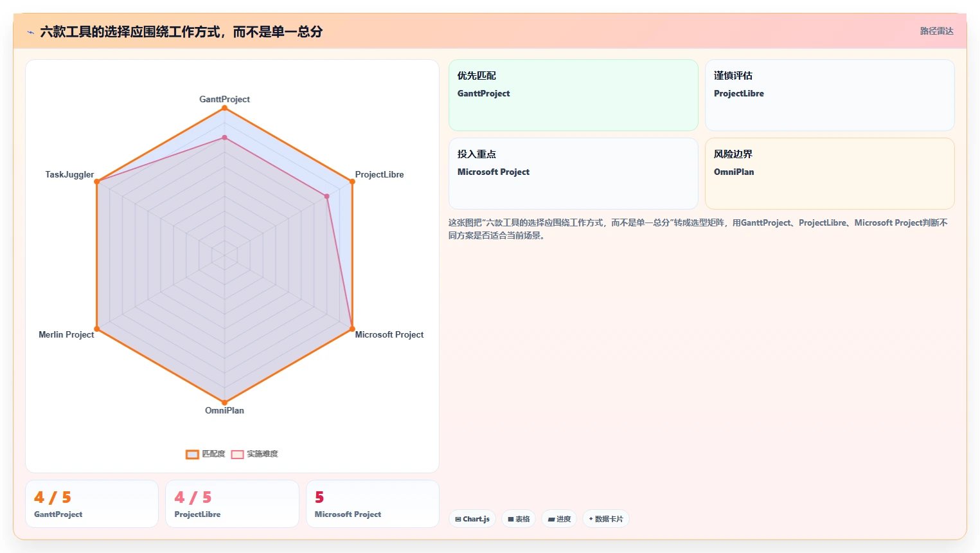Click the ProjectLibre 4 / 5 score card
Image resolution: width=980 pixels, height=553 pixels.
[232, 504]
